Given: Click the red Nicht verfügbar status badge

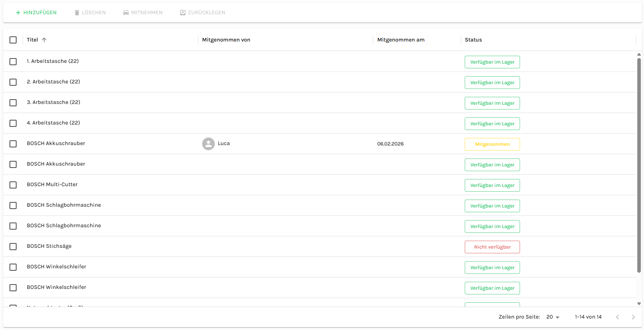Looking at the screenshot, I should (x=492, y=247).
